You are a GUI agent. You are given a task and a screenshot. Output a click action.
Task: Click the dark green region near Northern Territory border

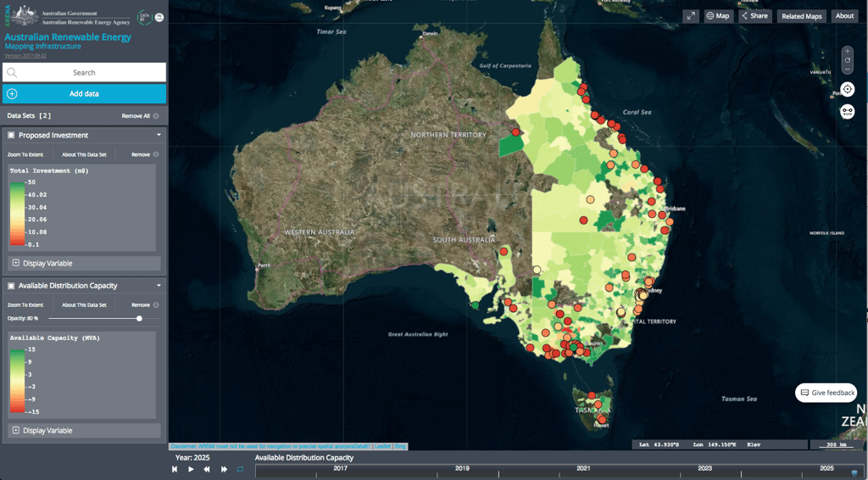point(511,146)
